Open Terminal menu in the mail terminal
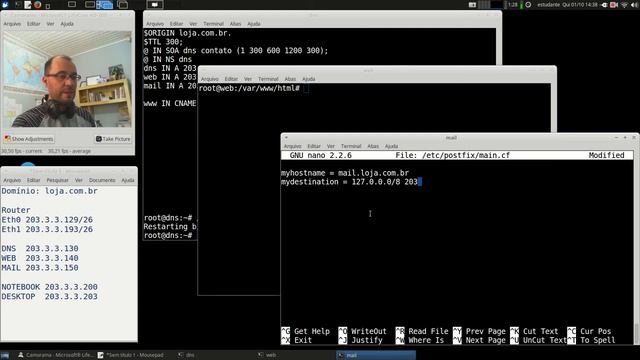 click(351, 146)
